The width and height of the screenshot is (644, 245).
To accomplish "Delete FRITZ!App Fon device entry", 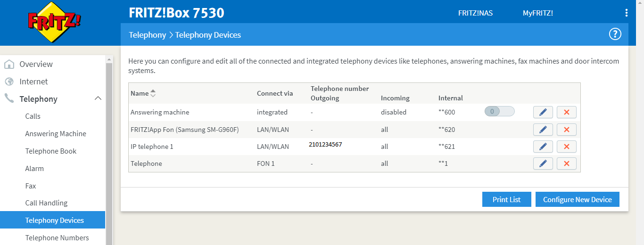I will (x=567, y=130).
